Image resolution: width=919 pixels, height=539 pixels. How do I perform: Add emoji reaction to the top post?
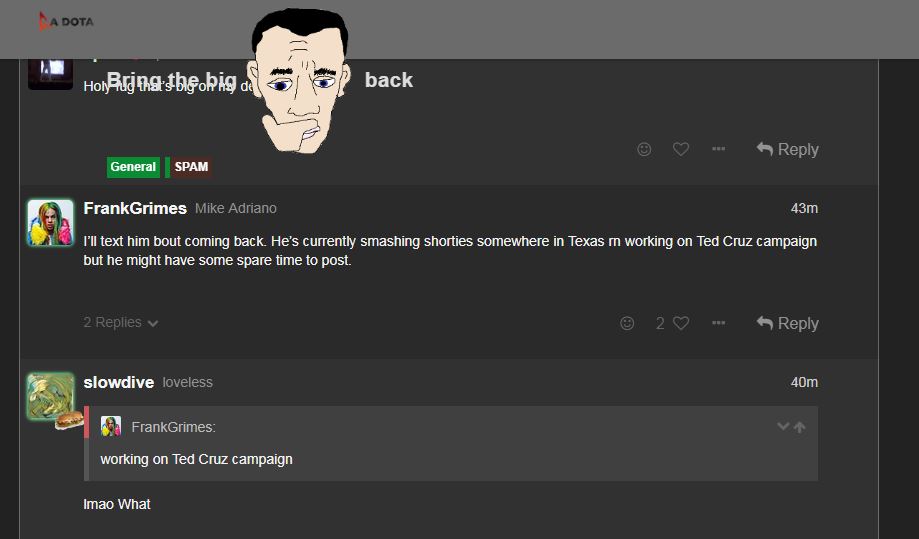tap(644, 149)
